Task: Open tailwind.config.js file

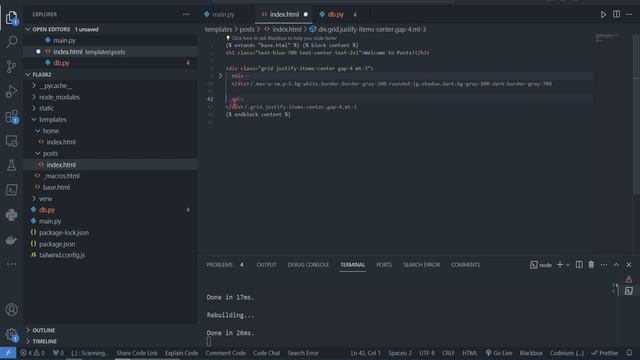Action: (62, 255)
